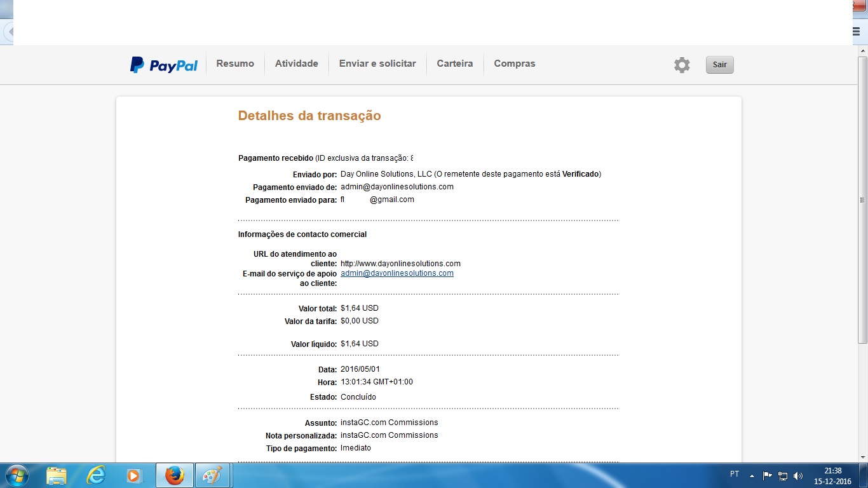Open the volume speaker icon
868x488 pixels.
coord(798,475)
